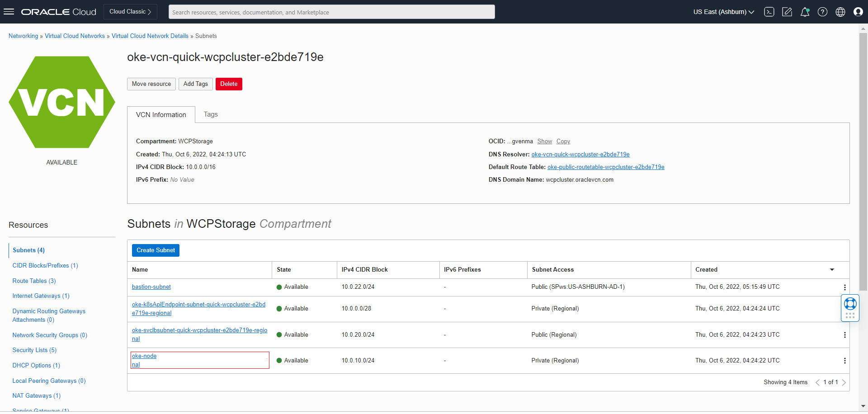Viewport: 868px width, 414px height.
Task: Go to Virtual Cloud Networks breadcrumb
Action: pyautogui.click(x=75, y=36)
